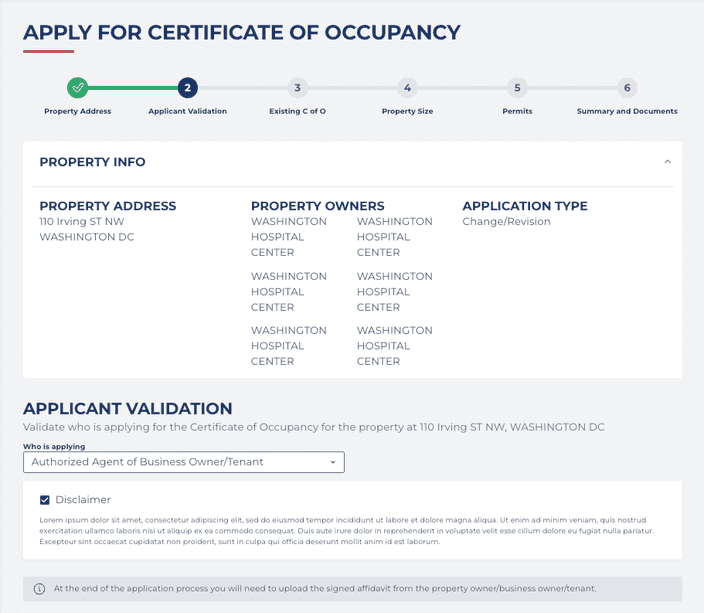
Task: Click the Summary and Documents step label
Action: 627,111
